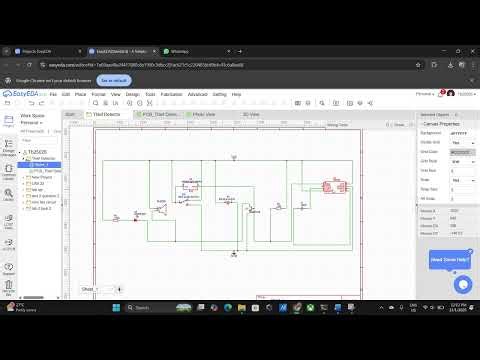Screen dimensions: 480x360
Task: Open the File menu
Action: (53, 94)
